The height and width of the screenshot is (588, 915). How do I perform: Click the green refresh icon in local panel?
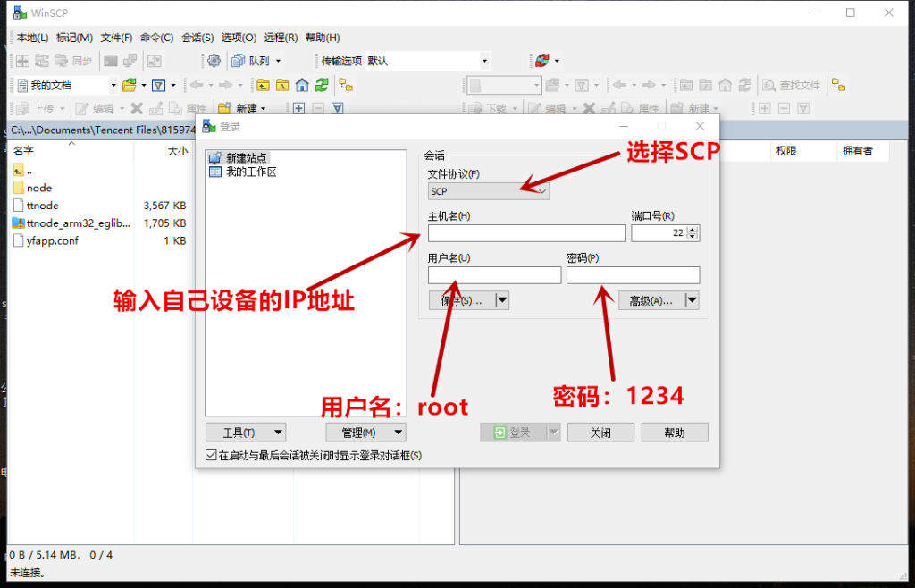click(x=321, y=85)
